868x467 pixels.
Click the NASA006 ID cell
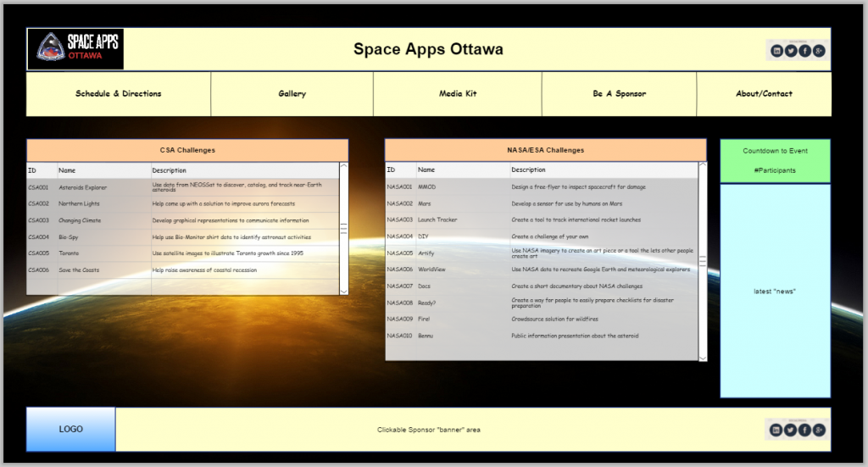click(x=400, y=270)
